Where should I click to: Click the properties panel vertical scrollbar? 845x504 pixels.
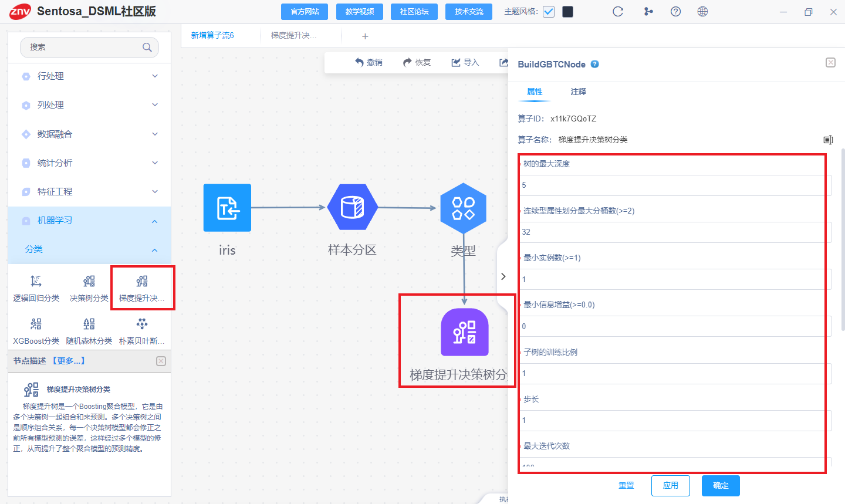[x=843, y=239]
